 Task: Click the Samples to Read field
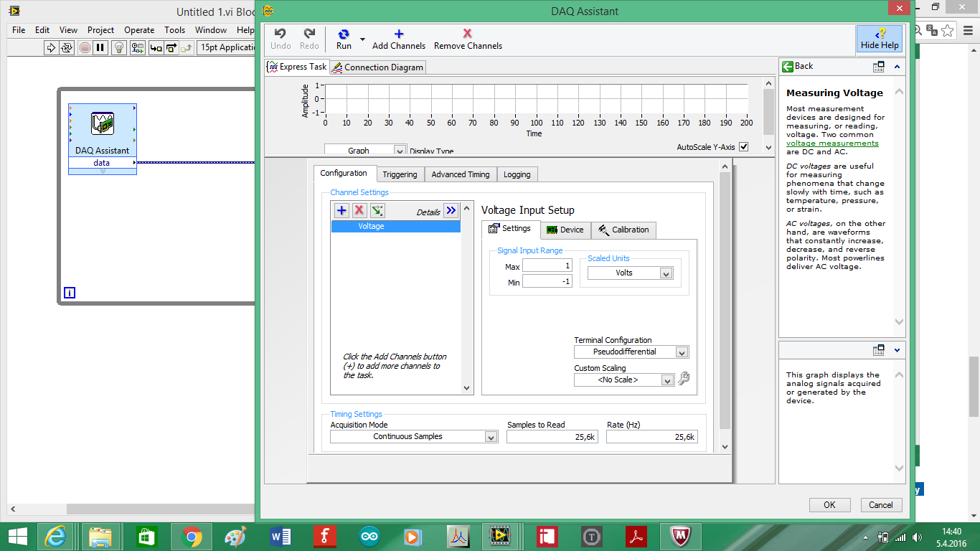point(552,437)
